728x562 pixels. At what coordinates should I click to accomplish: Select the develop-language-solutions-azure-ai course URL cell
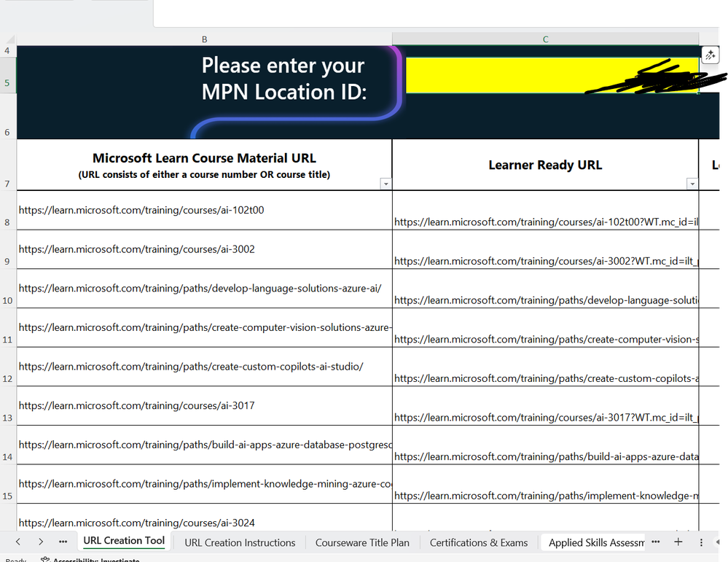pos(204,289)
